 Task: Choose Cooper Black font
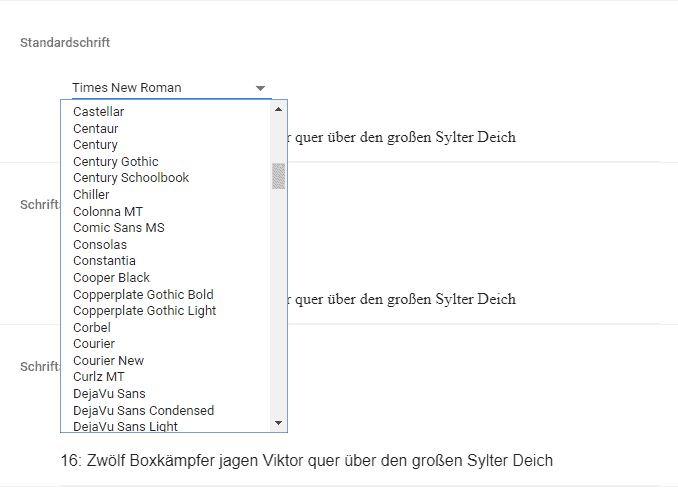166,277
